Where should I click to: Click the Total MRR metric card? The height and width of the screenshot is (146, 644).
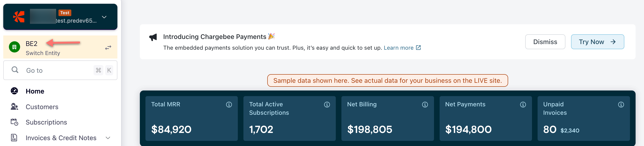(191, 118)
